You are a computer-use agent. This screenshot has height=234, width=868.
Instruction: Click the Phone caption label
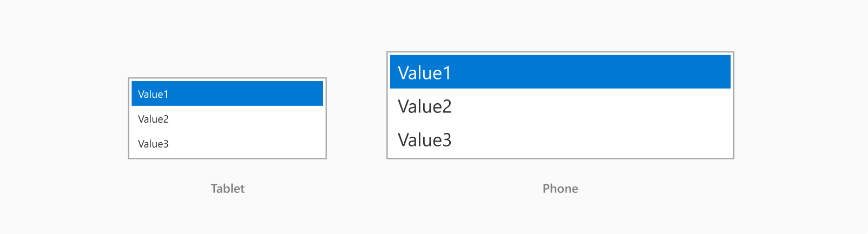coord(560,189)
